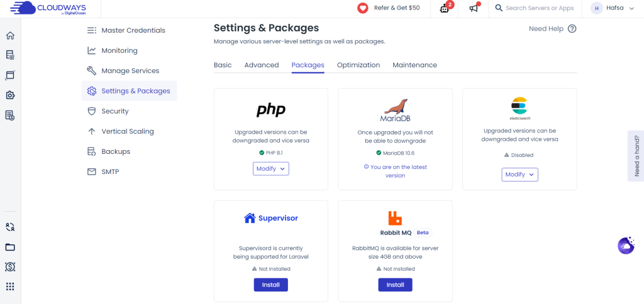Viewport: 644px width, 304px height.
Task: Open Vertical Scaling in the server menu
Action: (x=128, y=131)
